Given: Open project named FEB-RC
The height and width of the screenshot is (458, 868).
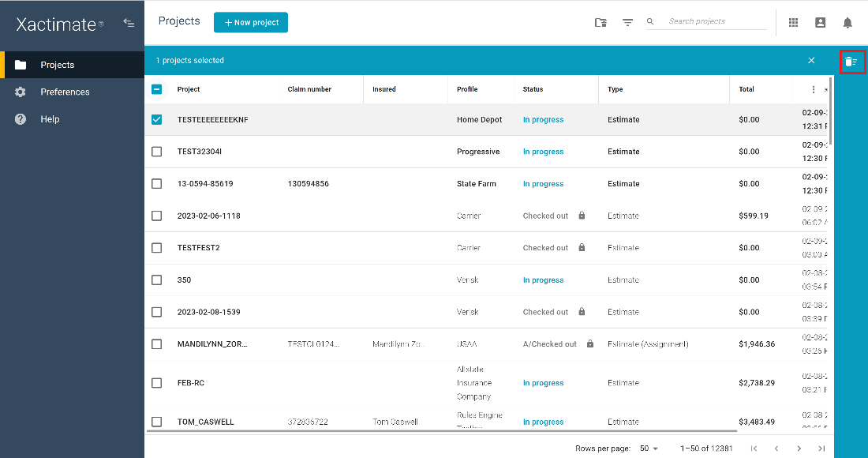Looking at the screenshot, I should pyautogui.click(x=191, y=383).
